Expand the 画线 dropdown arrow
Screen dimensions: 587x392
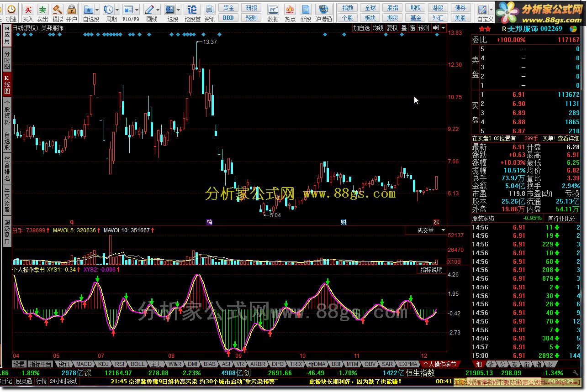point(158,9)
